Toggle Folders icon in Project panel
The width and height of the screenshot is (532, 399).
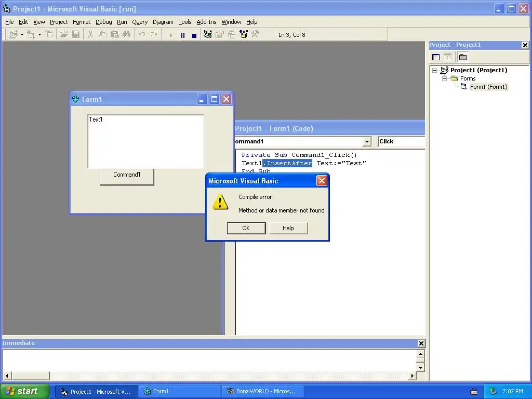click(463, 57)
